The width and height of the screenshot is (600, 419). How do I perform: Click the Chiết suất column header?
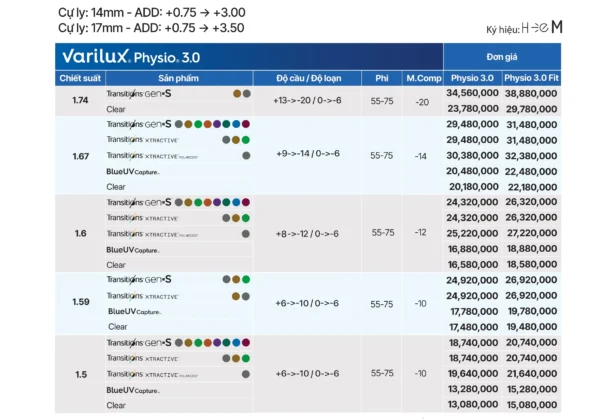(80, 78)
